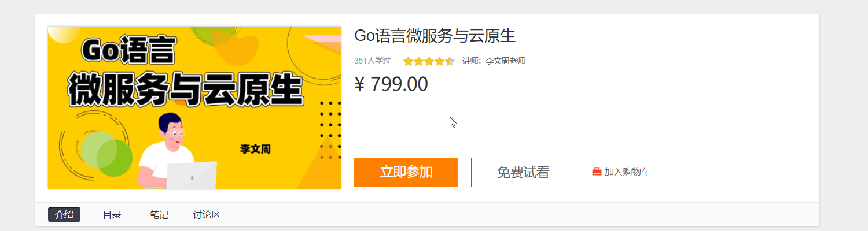868x231 pixels.
Task: Click the 免费试看 button
Action: 523,172
